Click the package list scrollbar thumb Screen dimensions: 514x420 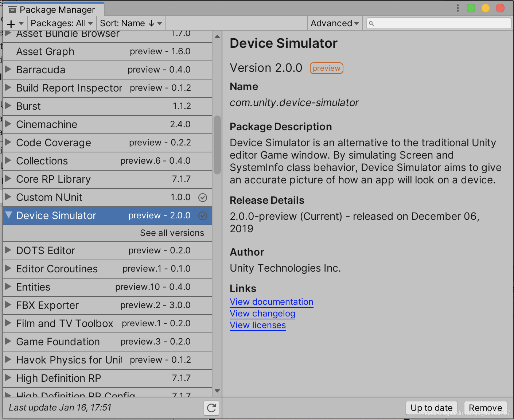click(217, 145)
